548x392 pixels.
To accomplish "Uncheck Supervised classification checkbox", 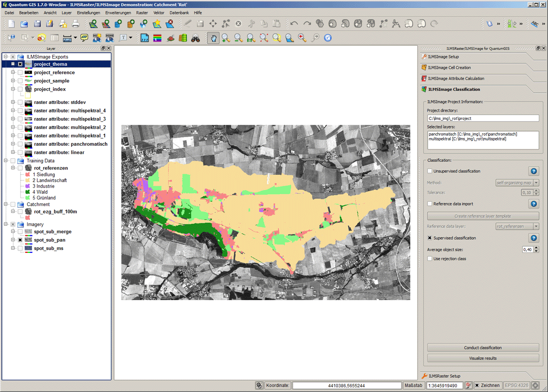I will 430,238.
